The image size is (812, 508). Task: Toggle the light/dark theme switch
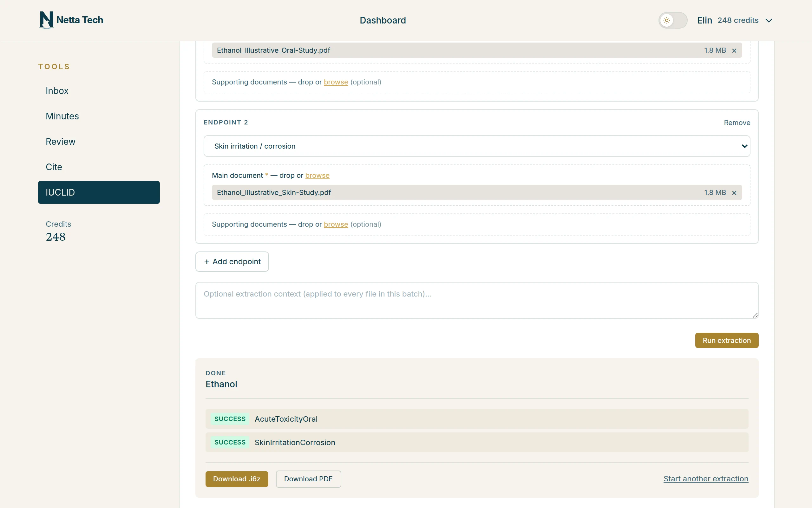point(673,20)
